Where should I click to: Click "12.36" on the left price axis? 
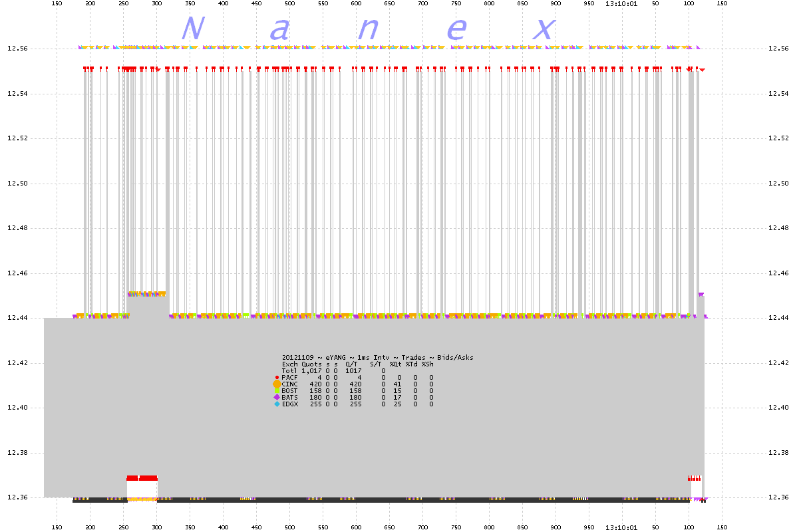[x=17, y=497]
